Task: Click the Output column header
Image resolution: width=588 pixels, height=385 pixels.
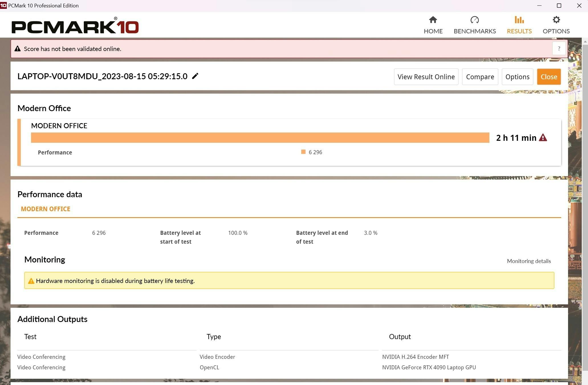Action: (x=400, y=337)
